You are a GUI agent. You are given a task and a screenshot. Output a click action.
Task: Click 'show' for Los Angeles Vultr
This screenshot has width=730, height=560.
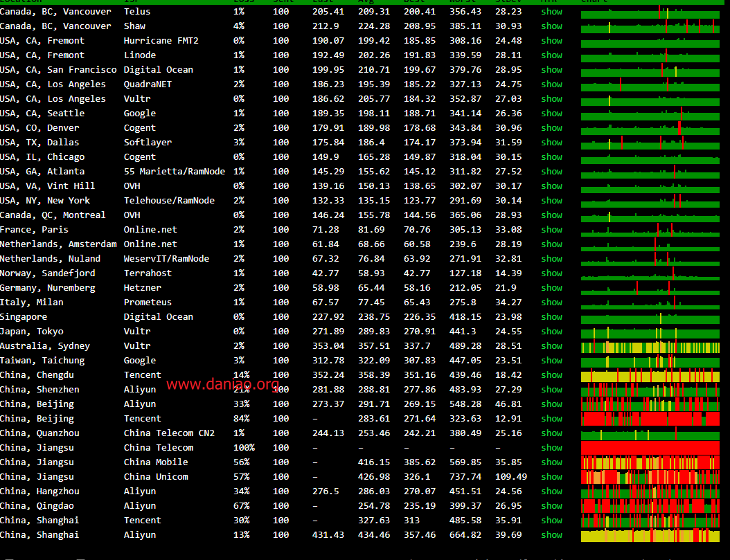click(x=552, y=98)
